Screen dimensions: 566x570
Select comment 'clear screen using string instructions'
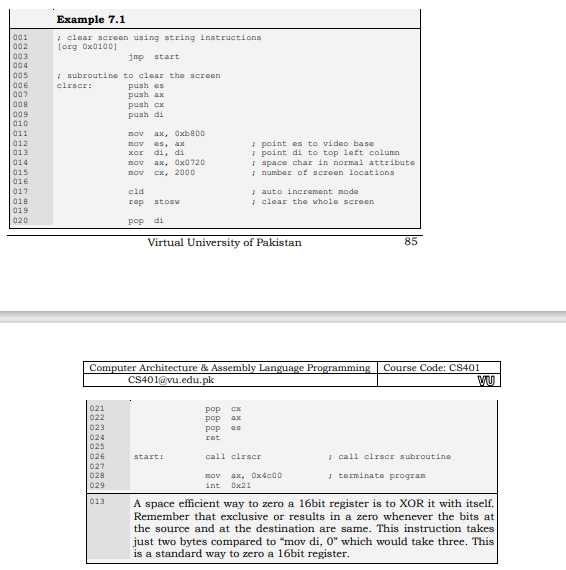[x=159, y=37]
